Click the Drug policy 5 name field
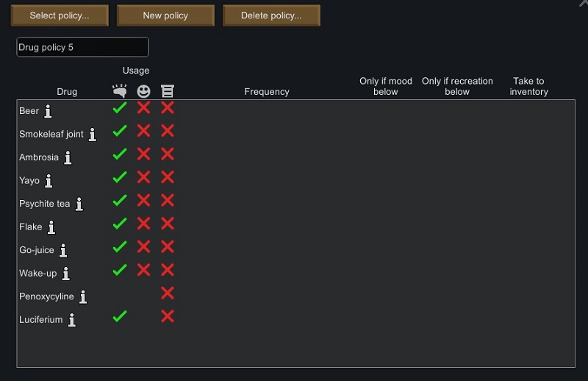588x381 pixels. pyautogui.click(x=82, y=47)
